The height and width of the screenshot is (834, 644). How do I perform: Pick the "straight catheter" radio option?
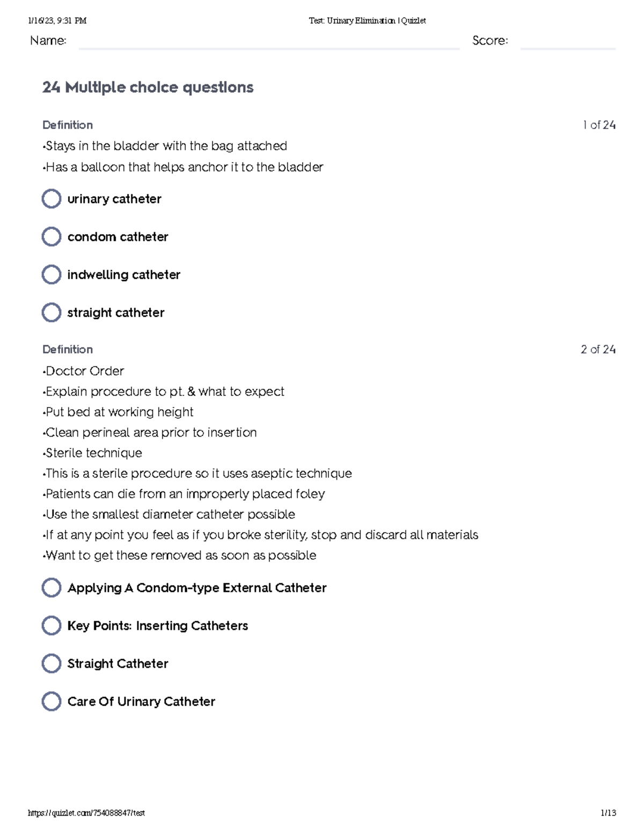[52, 313]
